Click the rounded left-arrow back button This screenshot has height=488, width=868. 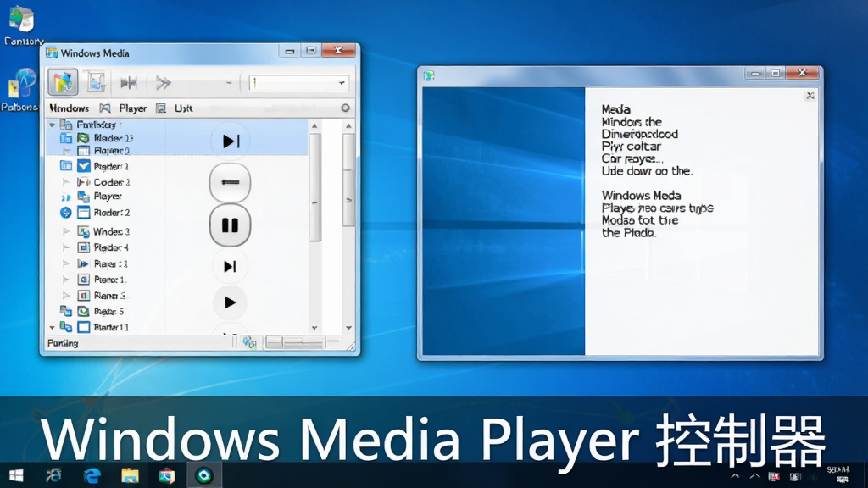point(230,183)
